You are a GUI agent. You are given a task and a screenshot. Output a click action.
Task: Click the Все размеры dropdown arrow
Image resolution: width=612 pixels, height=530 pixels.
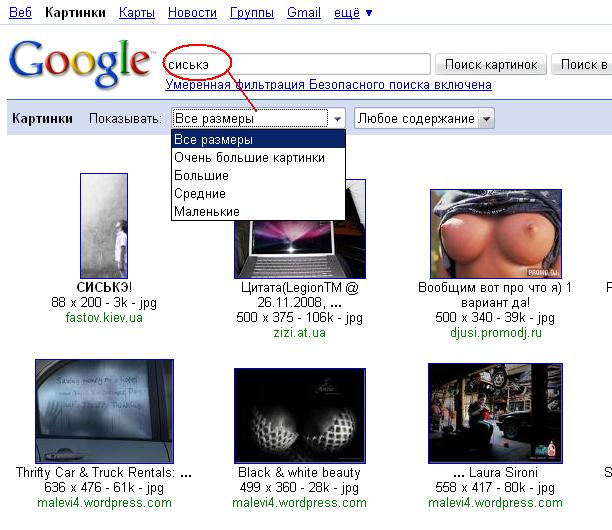pyautogui.click(x=337, y=118)
